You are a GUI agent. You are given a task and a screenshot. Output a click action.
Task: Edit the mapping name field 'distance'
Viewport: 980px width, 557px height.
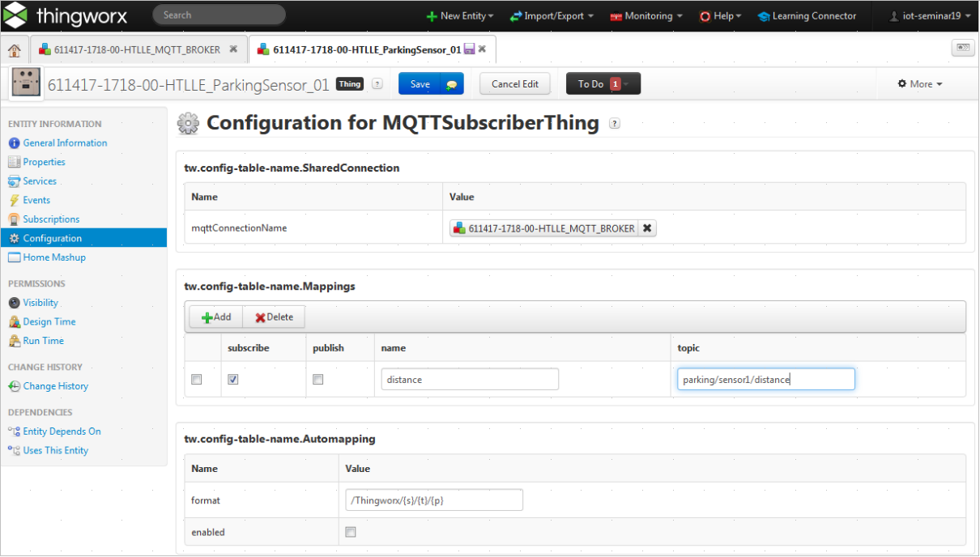[470, 380]
